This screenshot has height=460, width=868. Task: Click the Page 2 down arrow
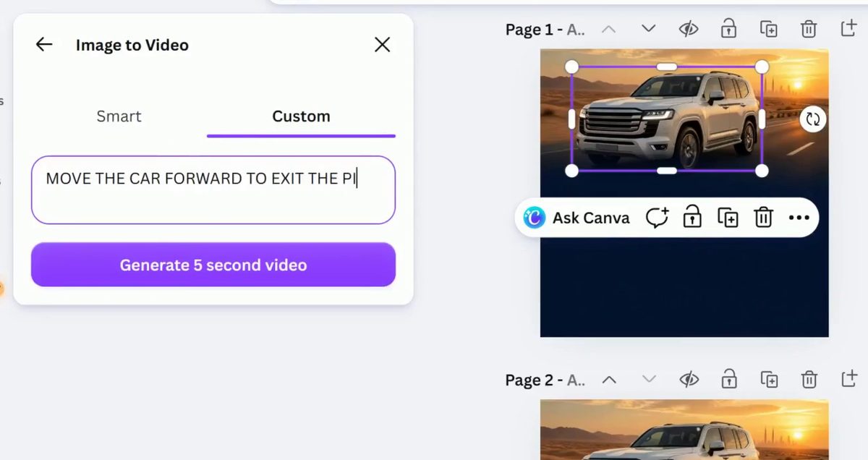click(x=648, y=380)
